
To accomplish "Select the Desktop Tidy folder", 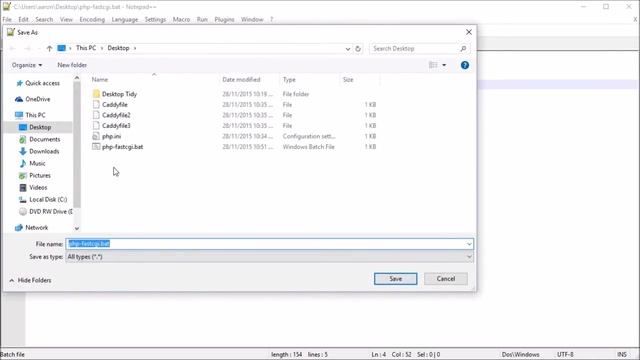I will (x=119, y=94).
